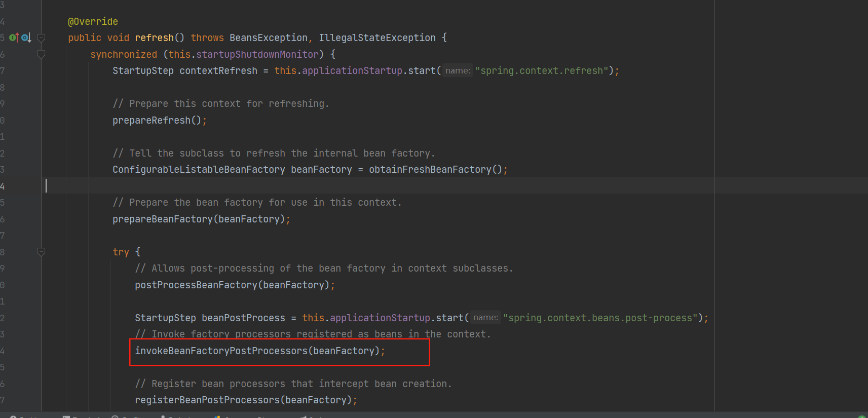868x418 pixels.
Task: Click the name: hint before "spring.context.beans.post-process"
Action: pyautogui.click(x=485, y=318)
